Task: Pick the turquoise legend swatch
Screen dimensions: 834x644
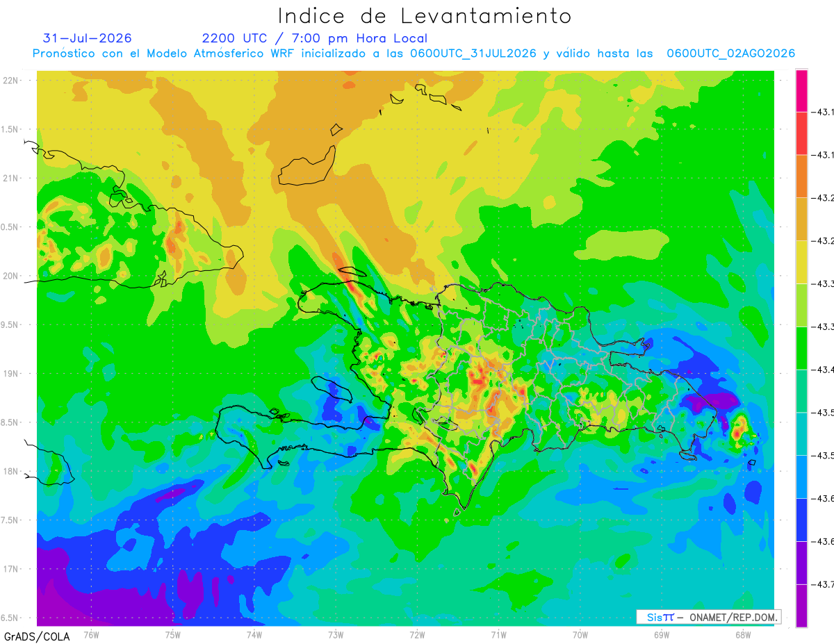Action: (801, 434)
